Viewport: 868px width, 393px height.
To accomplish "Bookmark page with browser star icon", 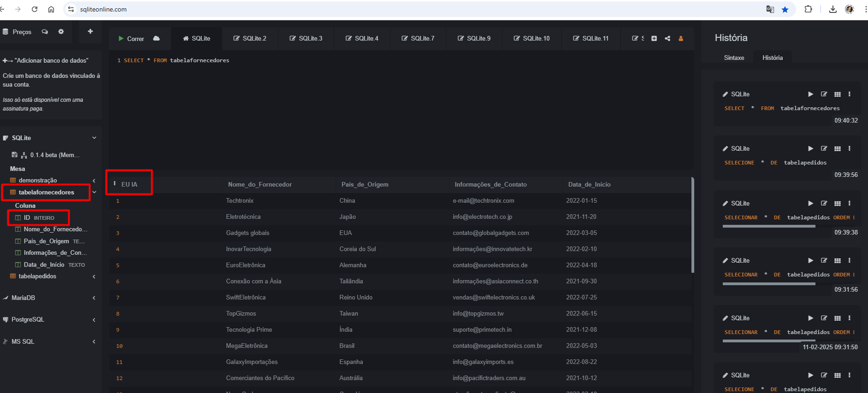I will tap(785, 9).
